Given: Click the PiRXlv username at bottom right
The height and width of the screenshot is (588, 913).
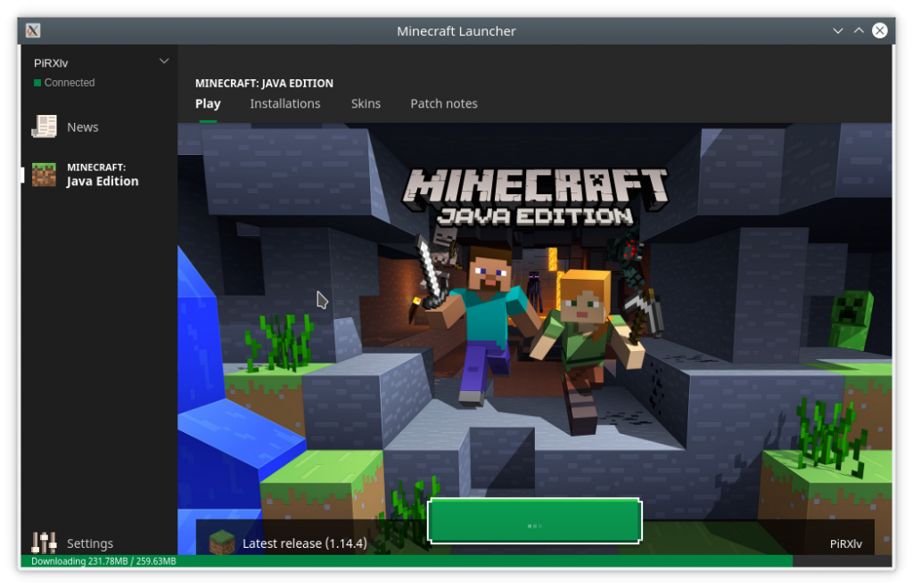Looking at the screenshot, I should coord(845,543).
